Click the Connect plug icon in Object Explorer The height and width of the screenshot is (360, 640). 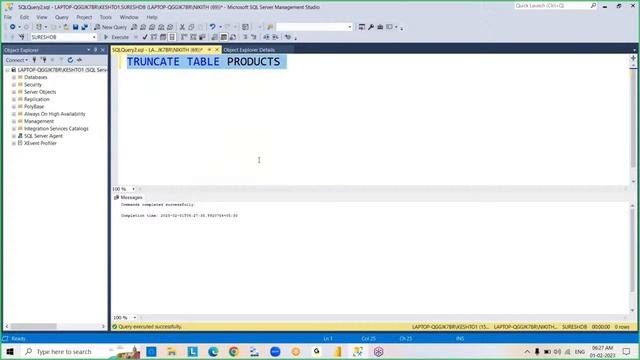coord(34,60)
